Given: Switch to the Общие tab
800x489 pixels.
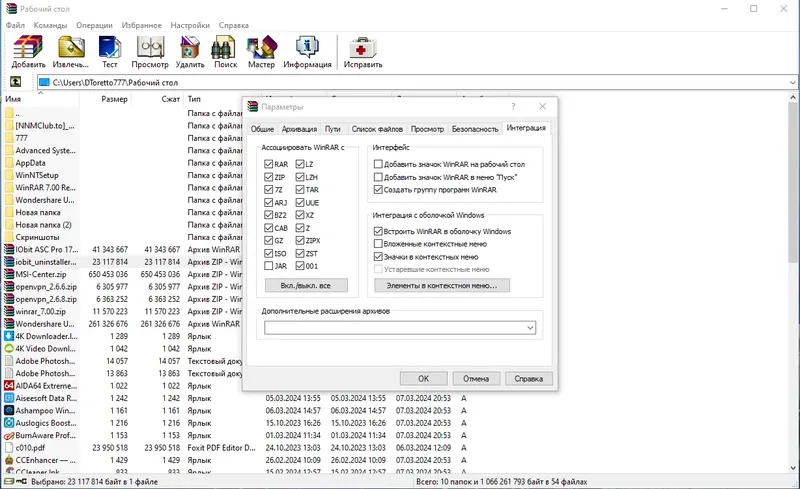Looking at the screenshot, I should click(262, 129).
